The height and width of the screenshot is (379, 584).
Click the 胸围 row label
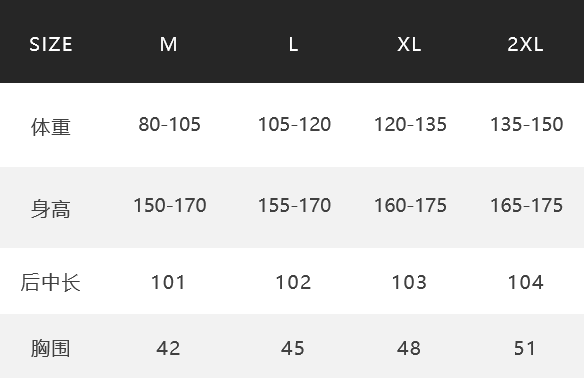(51, 348)
